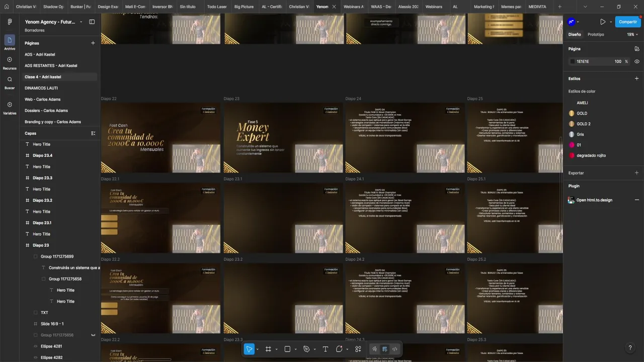
Task: Open the 19% zoom dropdown
Action: click(632, 34)
